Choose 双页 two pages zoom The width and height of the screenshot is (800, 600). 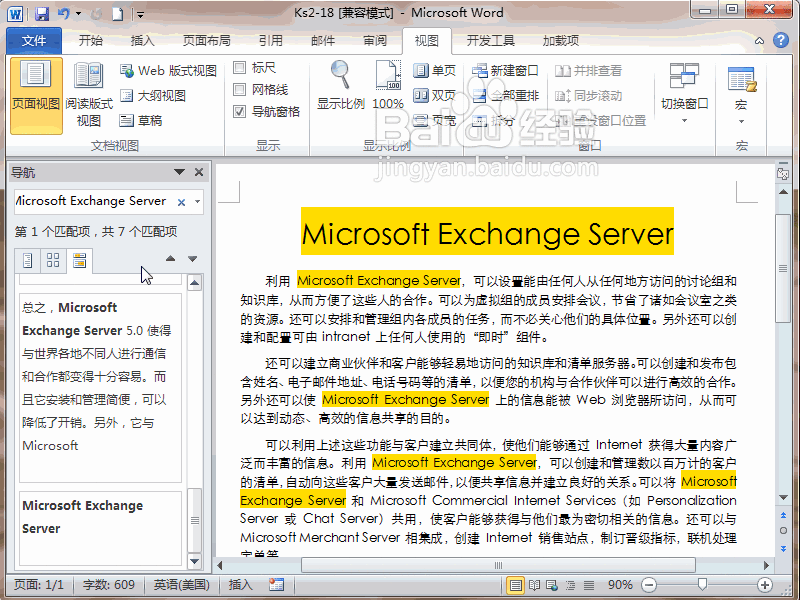(x=434, y=95)
